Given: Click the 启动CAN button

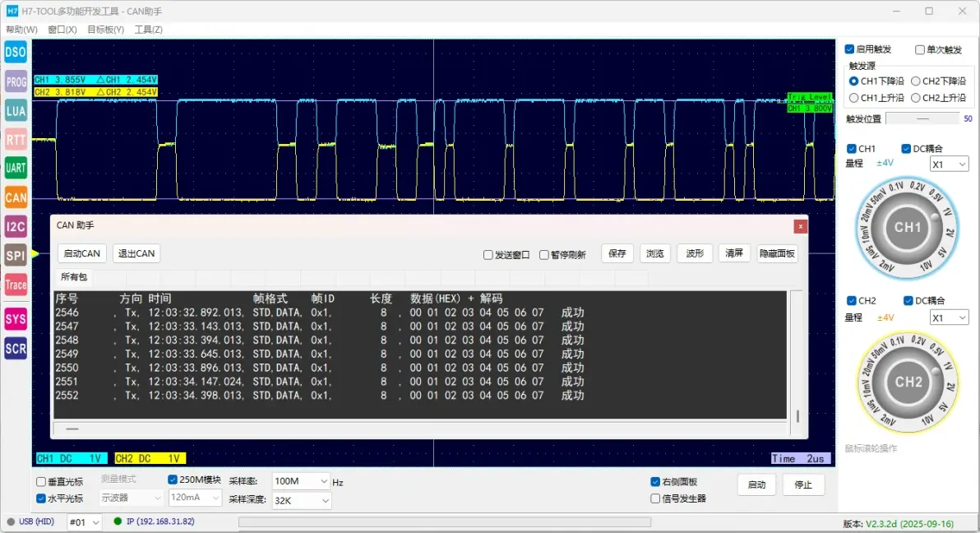Looking at the screenshot, I should (x=82, y=253).
